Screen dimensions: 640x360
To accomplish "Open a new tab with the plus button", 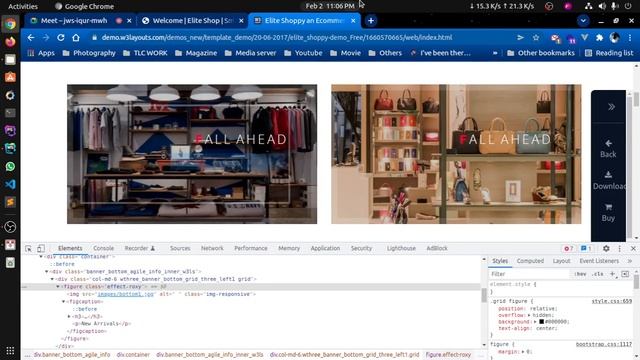I will pos(371,21).
